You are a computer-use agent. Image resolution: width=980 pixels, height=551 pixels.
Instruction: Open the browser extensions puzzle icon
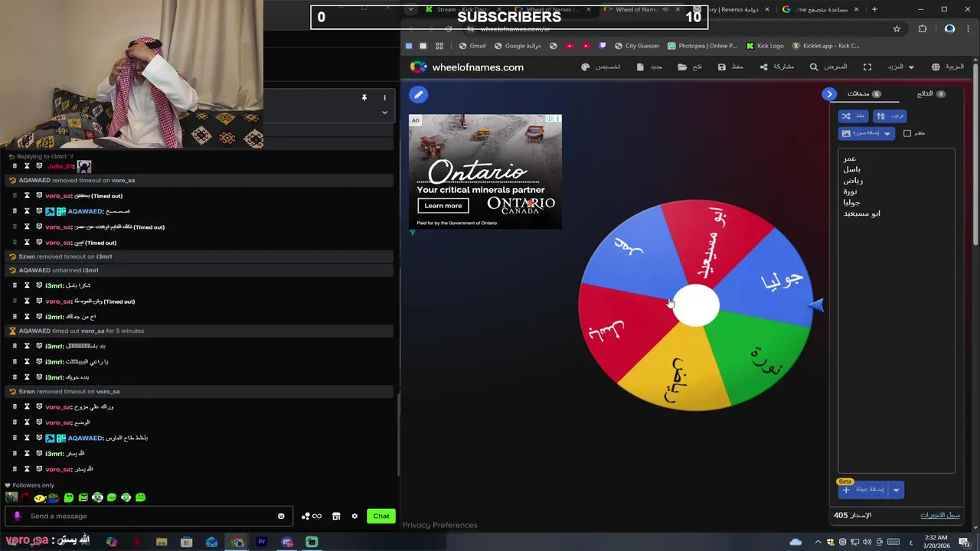pos(923,29)
